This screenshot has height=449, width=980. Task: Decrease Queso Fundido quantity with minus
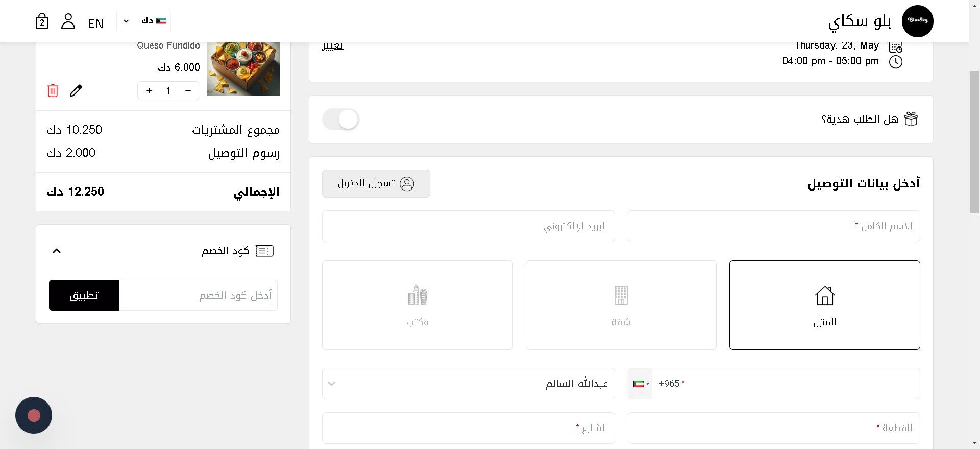pos(188,90)
